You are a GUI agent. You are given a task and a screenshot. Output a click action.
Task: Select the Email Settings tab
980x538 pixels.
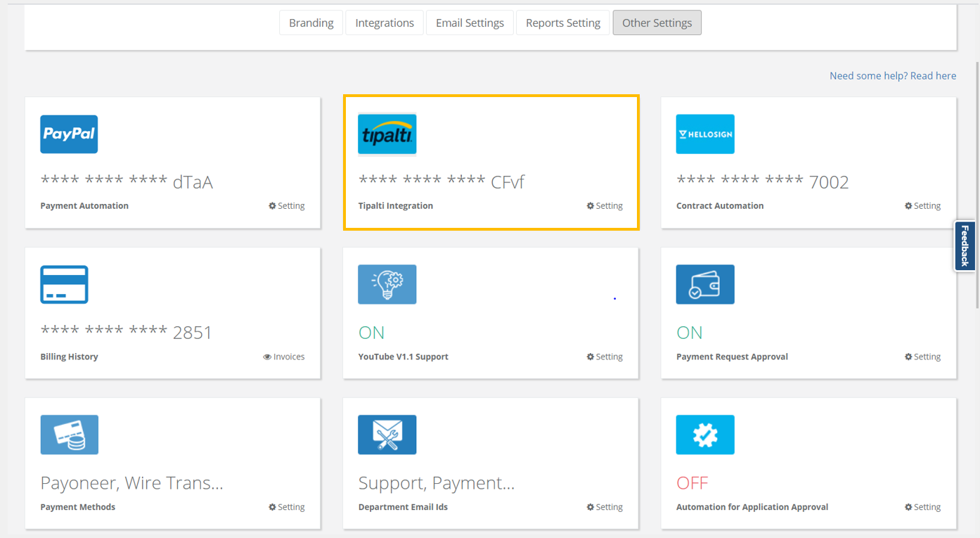[x=470, y=23]
